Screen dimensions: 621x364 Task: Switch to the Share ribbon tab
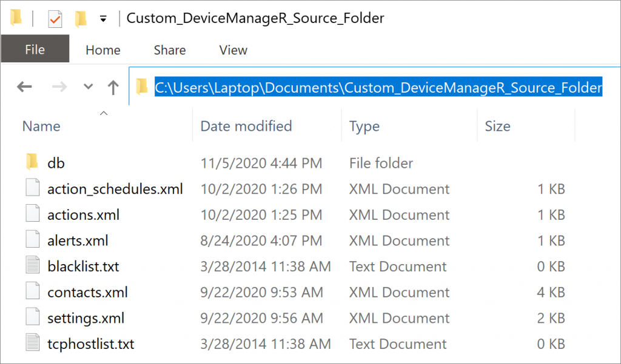click(170, 50)
